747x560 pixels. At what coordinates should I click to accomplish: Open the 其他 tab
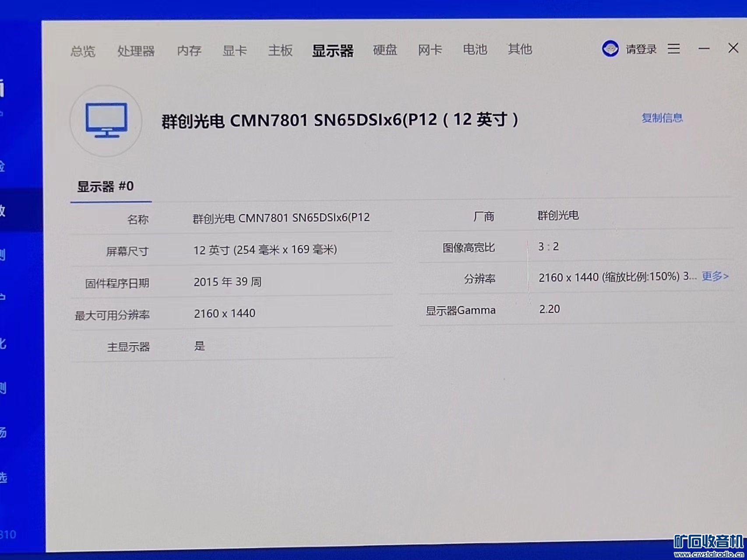click(x=520, y=49)
